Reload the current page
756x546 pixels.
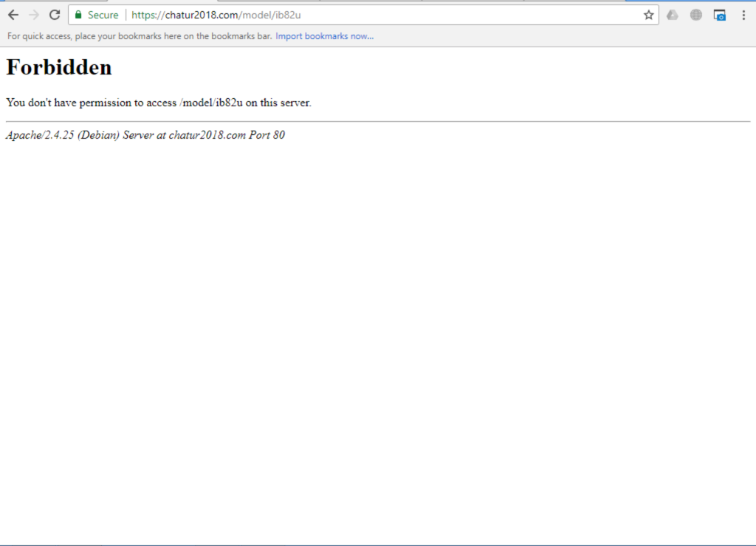pos(55,15)
